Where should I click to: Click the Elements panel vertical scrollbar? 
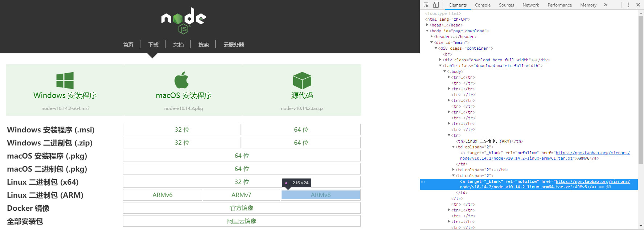click(641, 91)
